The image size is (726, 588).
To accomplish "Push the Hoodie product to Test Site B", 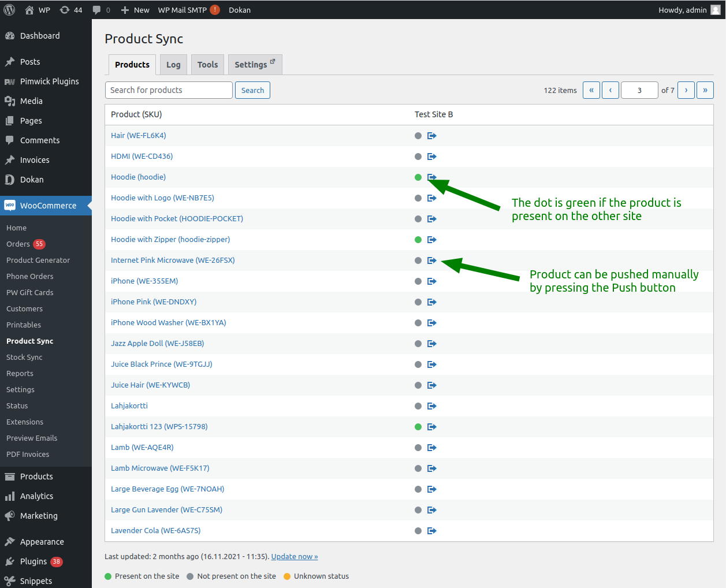I will 431,177.
